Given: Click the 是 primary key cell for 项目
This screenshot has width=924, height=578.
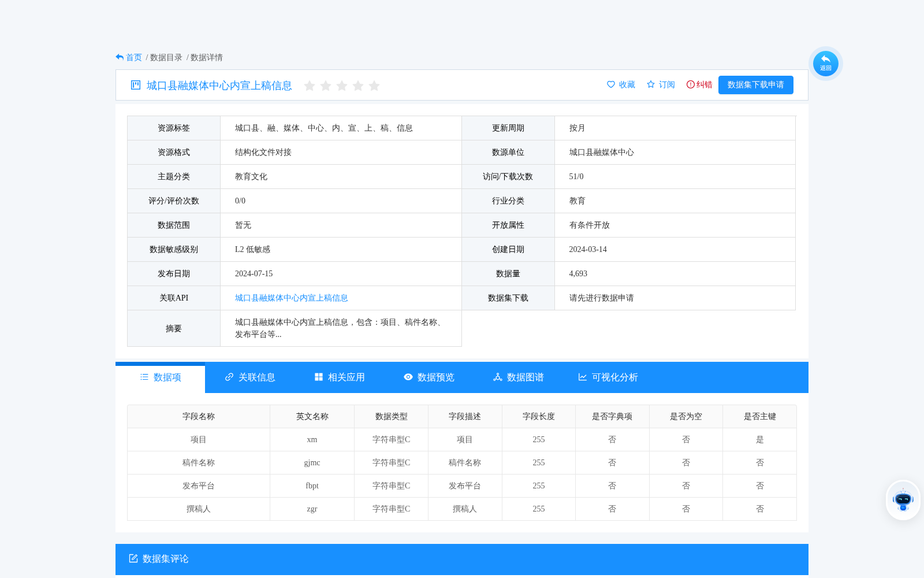Looking at the screenshot, I should tap(760, 440).
